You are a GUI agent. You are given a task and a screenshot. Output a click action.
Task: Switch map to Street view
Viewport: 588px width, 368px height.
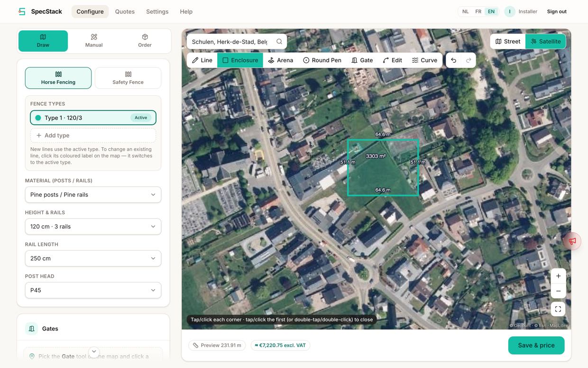pyautogui.click(x=508, y=41)
